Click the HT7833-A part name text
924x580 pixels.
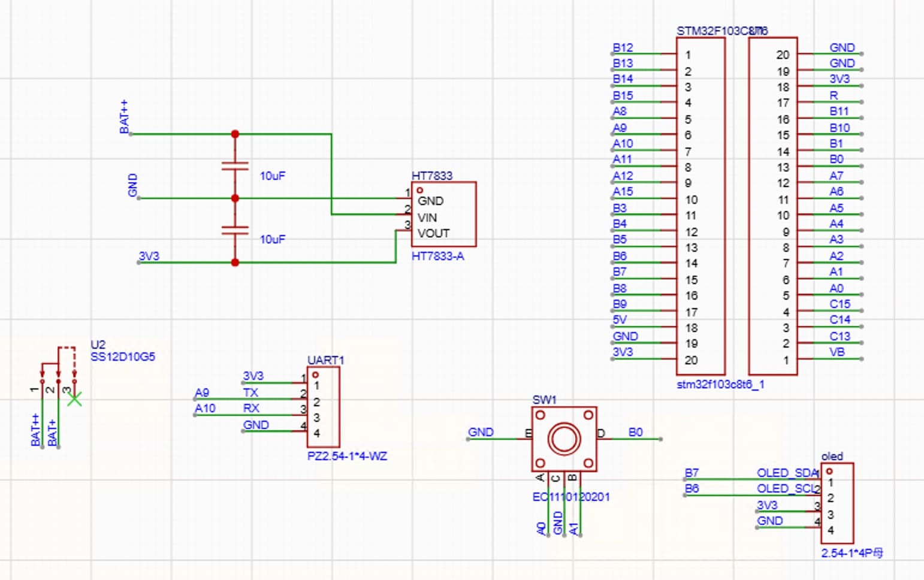click(x=437, y=256)
